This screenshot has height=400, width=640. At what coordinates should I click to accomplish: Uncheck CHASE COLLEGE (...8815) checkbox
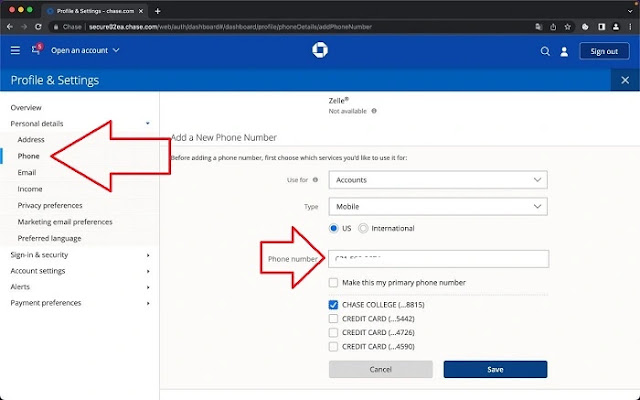coord(333,305)
